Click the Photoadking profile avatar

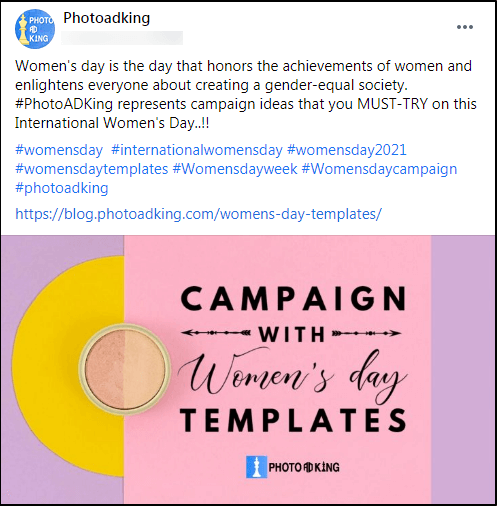(35, 29)
